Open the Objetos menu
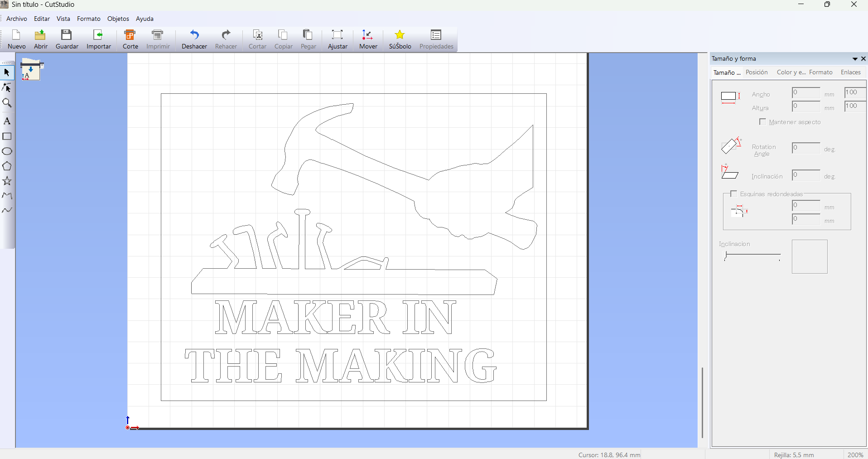 pos(118,19)
